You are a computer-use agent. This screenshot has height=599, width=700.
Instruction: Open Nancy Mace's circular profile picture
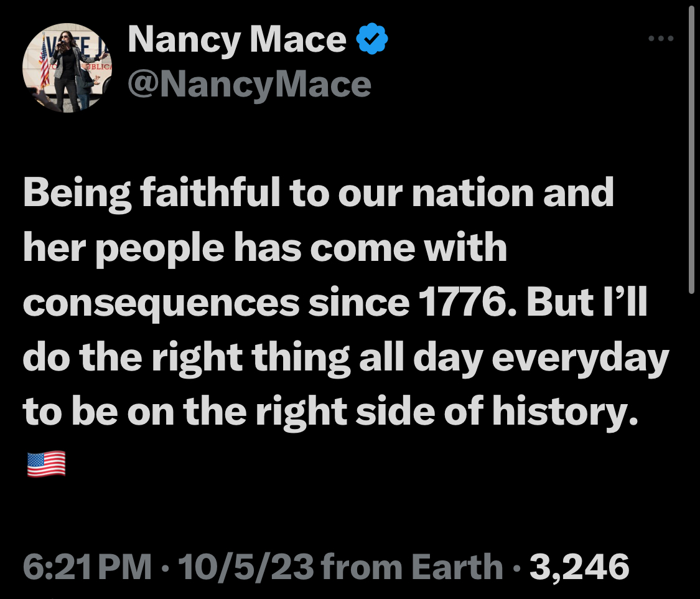67,67
